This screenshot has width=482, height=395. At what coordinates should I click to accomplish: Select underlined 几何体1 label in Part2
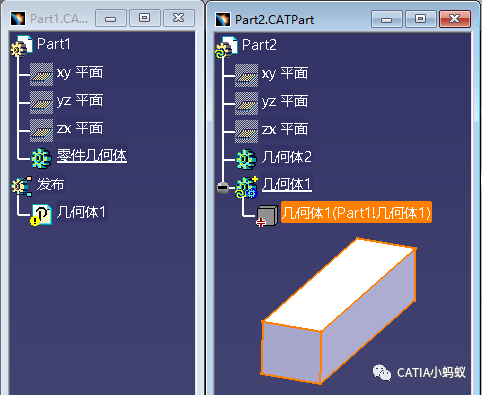(287, 184)
